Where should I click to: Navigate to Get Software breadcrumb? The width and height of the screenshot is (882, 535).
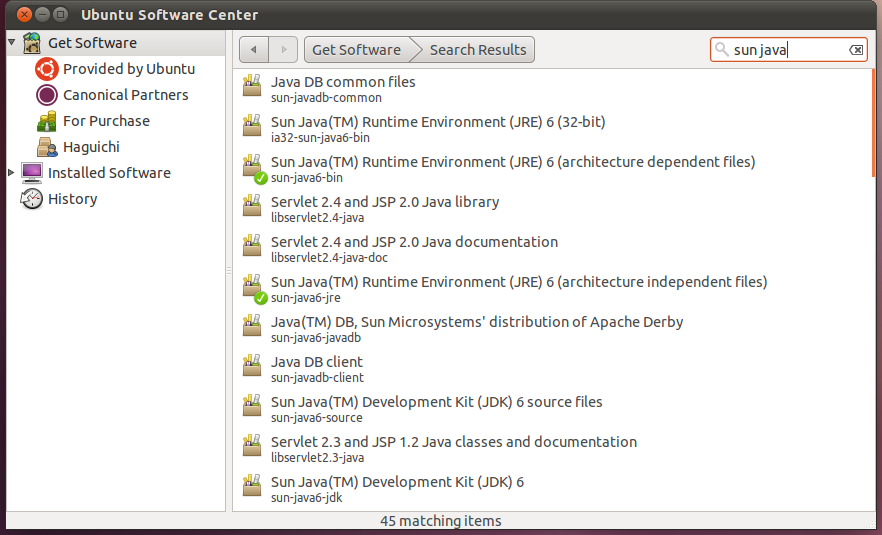(x=356, y=50)
